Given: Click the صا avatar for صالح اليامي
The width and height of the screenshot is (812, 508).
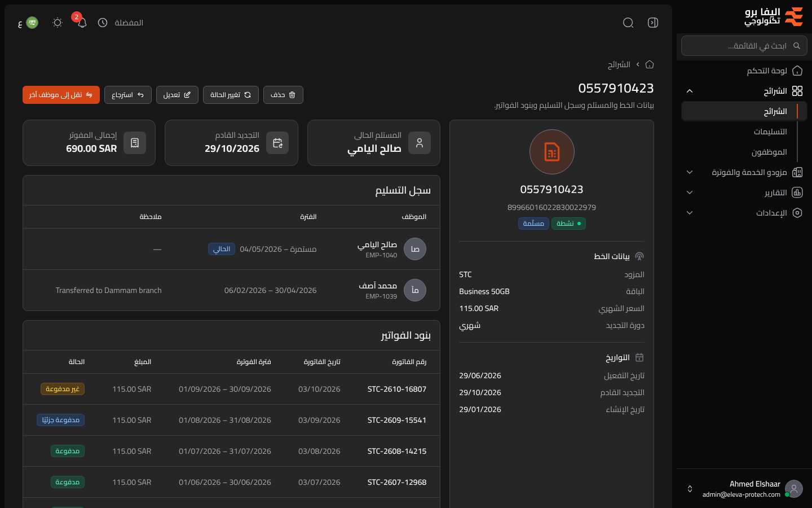Looking at the screenshot, I should 415,249.
